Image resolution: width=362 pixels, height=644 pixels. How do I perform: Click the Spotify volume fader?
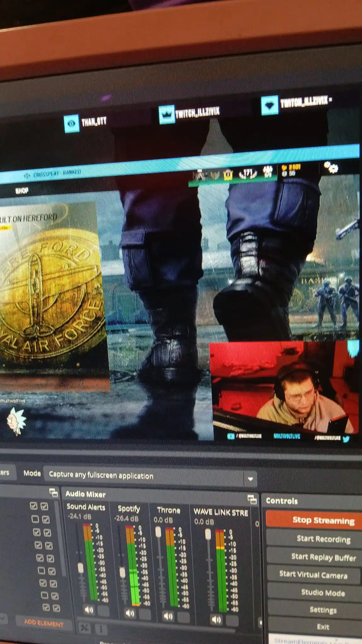(x=123, y=572)
